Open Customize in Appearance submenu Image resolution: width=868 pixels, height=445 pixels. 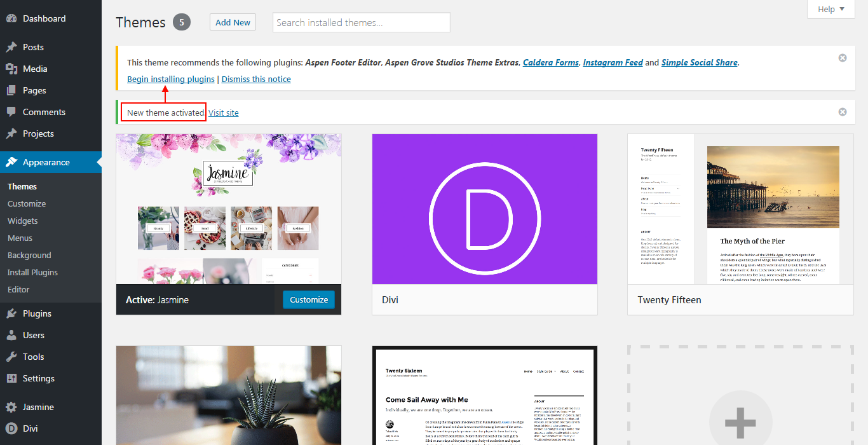point(27,203)
